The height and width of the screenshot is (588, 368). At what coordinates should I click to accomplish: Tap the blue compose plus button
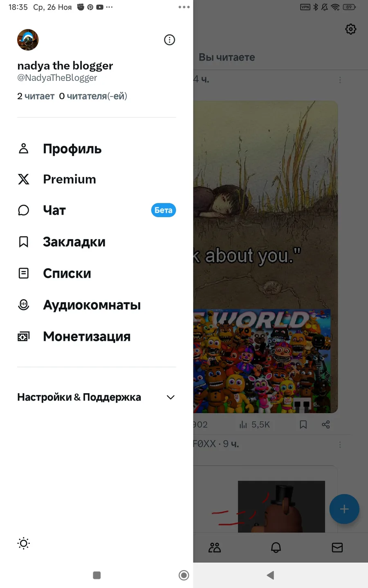coord(344,509)
